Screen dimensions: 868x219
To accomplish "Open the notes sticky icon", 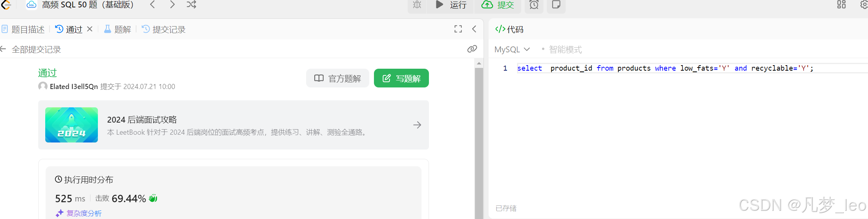I will point(556,5).
